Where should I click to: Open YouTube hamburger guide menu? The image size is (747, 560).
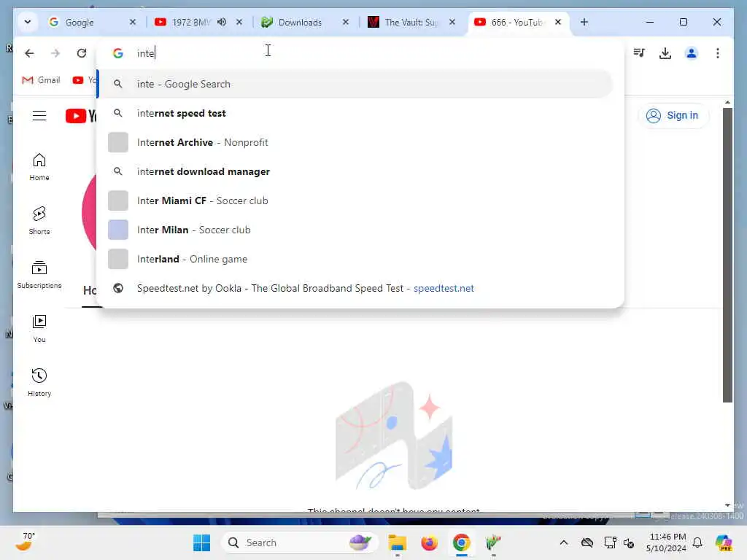pyautogui.click(x=39, y=116)
